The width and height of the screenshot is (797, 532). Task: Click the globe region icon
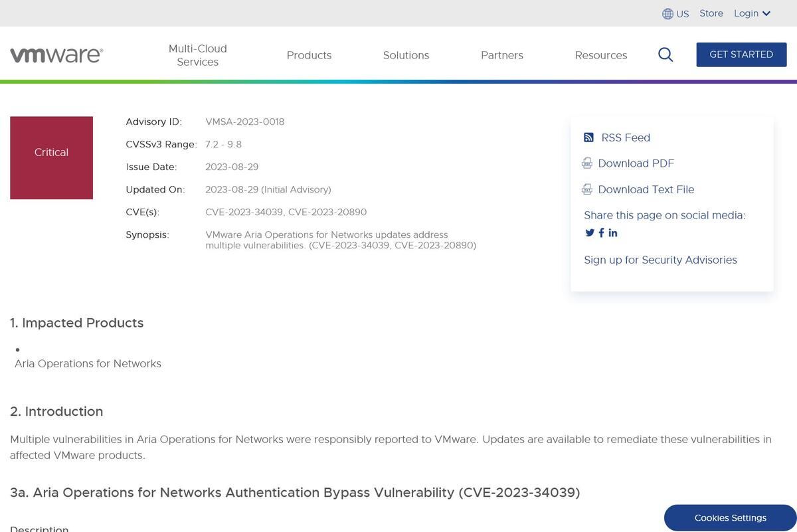click(x=668, y=14)
